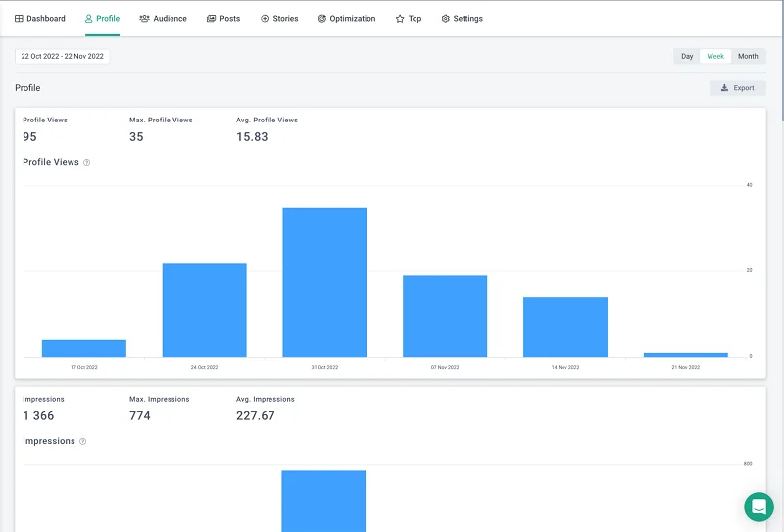Viewport: 784px width, 532px height.
Task: Click the Dashboard grid icon
Action: click(19, 19)
